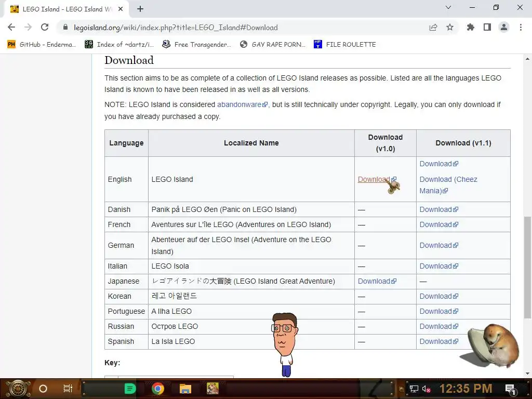Go forward in the browser
The width and height of the screenshot is (532, 399).
28,27
